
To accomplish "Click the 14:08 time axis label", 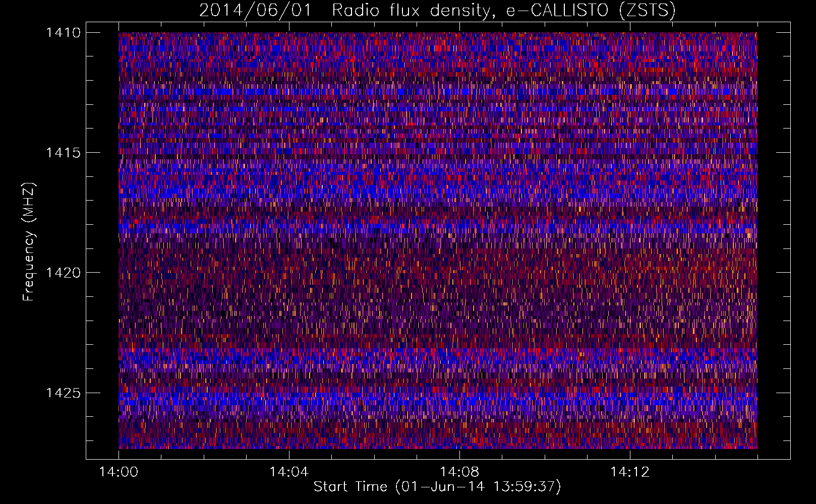I will click(459, 472).
